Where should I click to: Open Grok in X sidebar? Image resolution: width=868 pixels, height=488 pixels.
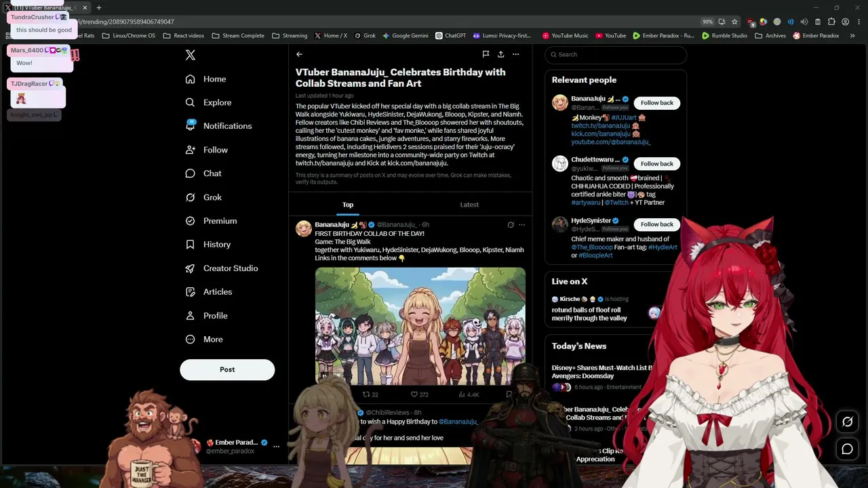click(203, 197)
